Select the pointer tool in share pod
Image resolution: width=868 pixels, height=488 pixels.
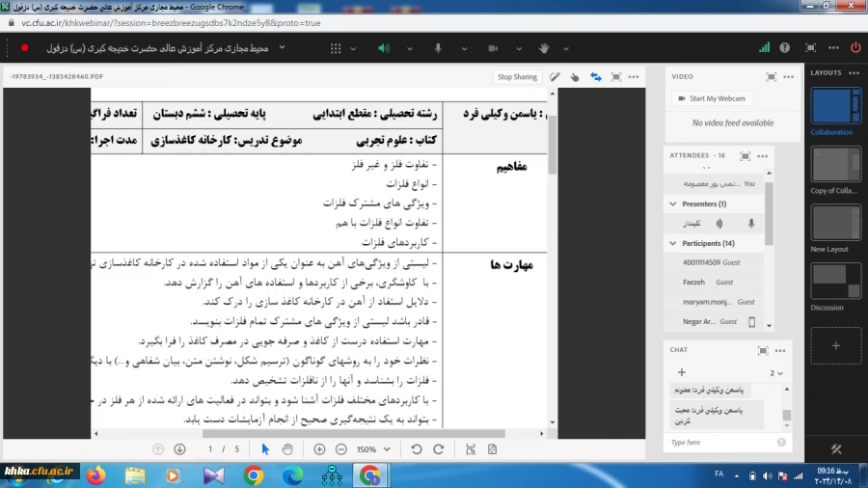(265, 449)
